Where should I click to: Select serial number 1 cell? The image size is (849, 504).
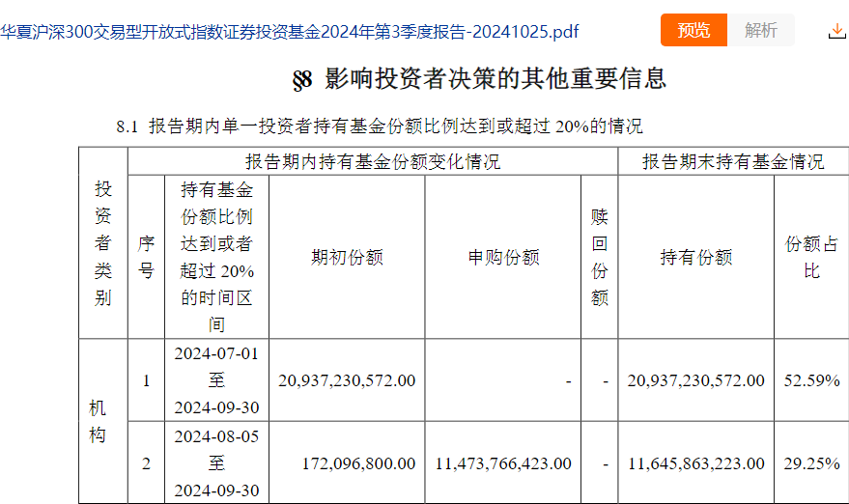click(146, 380)
